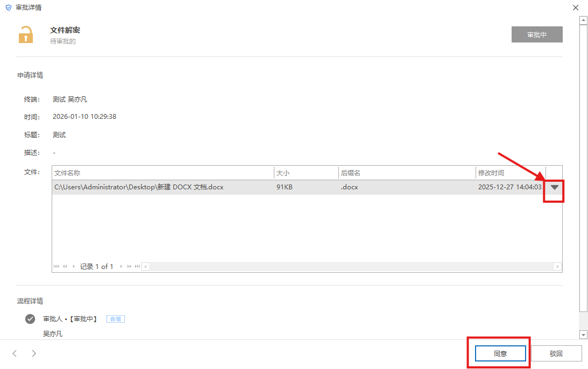Go to previous approval with left arrow
The width and height of the screenshot is (588, 369).
pos(15,353)
